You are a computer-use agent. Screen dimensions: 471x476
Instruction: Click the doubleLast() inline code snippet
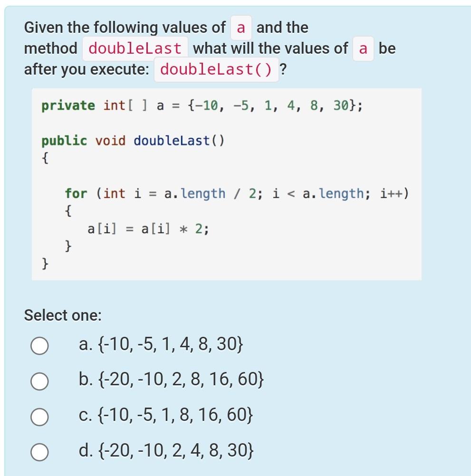pos(216,70)
